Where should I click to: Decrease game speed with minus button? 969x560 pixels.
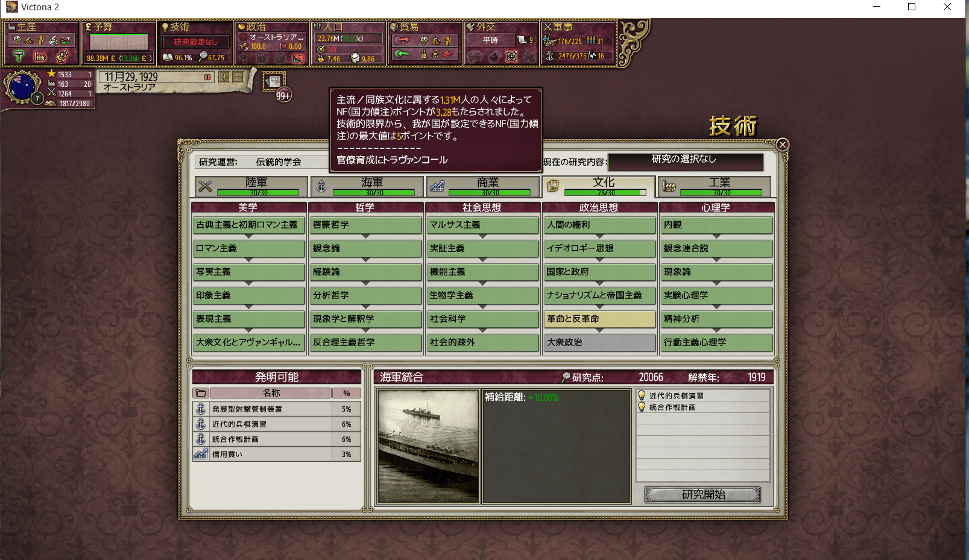[x=238, y=77]
